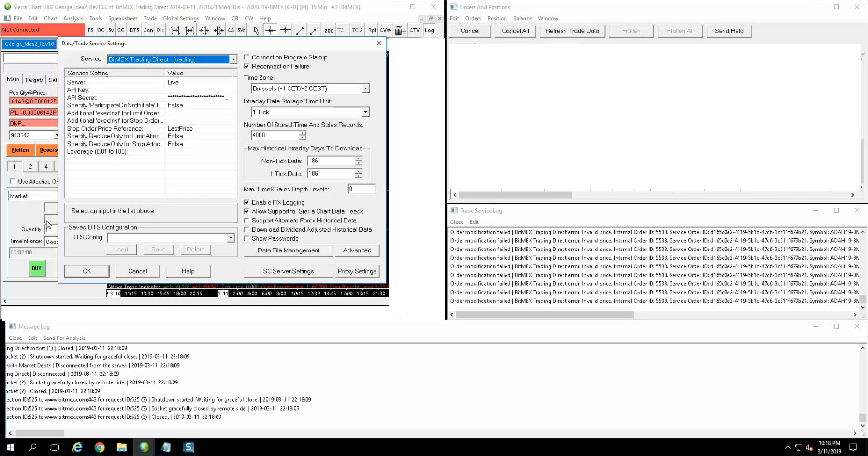Select the Leverage (0.01 to 100) setting row
This screenshot has width=868, height=456.
click(151, 151)
